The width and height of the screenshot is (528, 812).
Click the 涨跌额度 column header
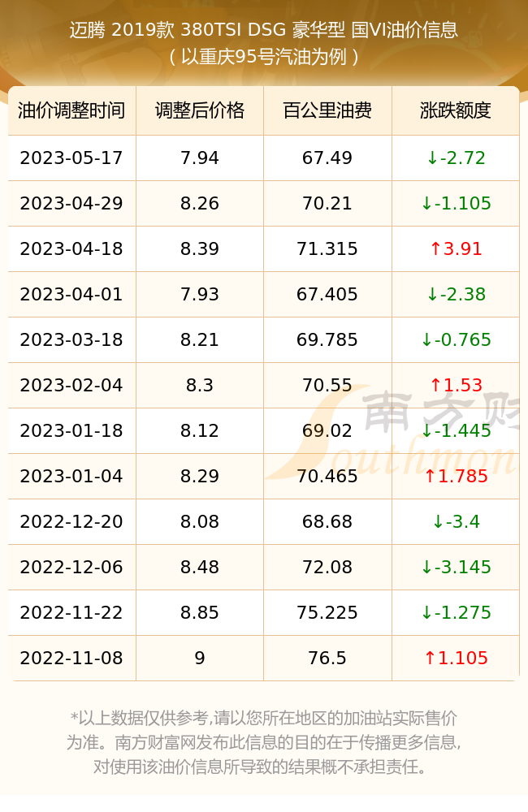click(x=456, y=110)
